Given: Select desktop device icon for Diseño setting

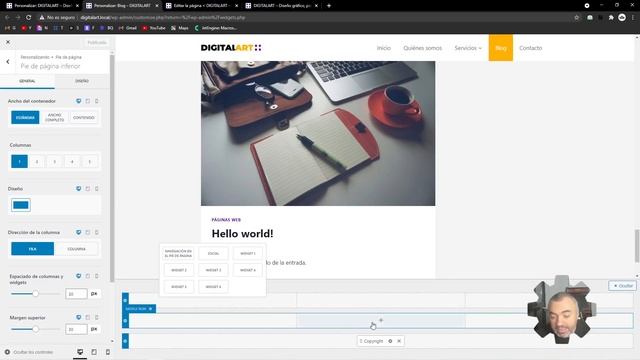Looking at the screenshot, I should (78, 189).
